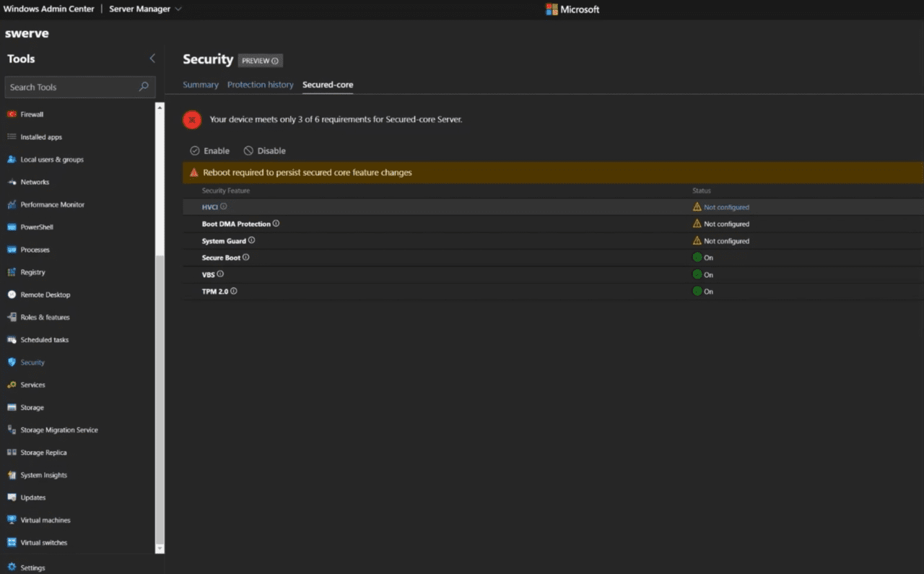Switch to the Summary tab
This screenshot has height=574, width=924.
201,84
